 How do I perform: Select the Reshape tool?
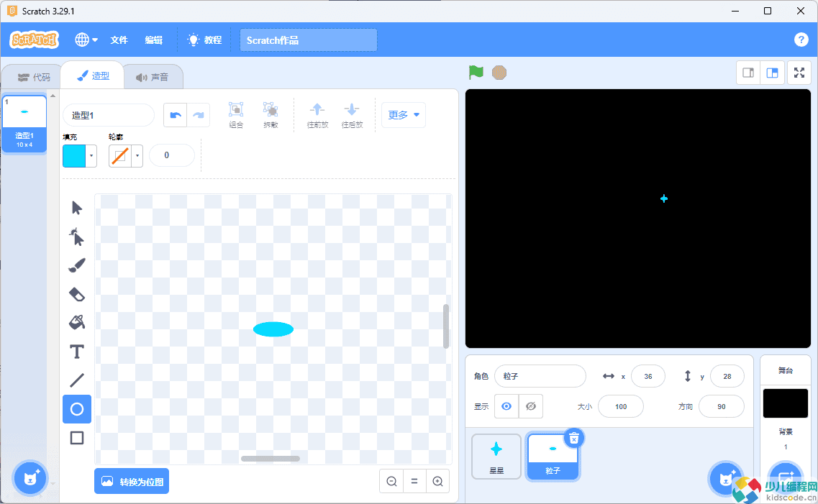point(77,237)
